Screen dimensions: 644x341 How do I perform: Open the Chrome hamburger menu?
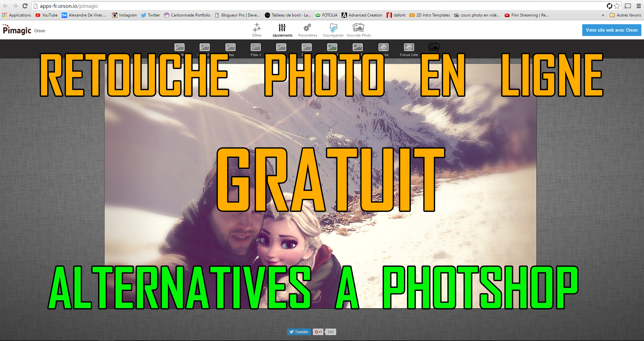639,6
